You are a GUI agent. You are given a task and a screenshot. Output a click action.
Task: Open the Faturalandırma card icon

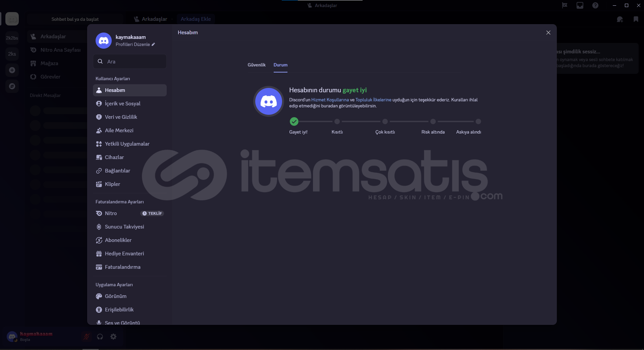(x=99, y=267)
